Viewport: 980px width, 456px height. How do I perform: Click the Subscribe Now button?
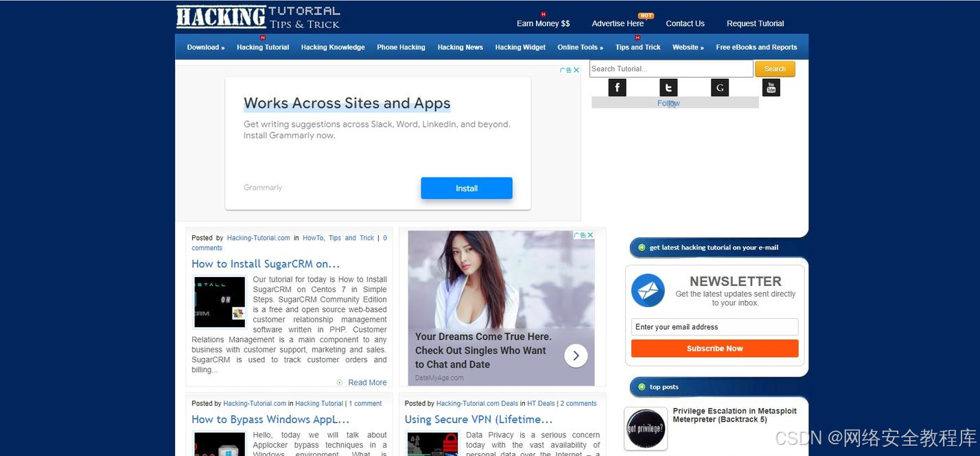[714, 348]
